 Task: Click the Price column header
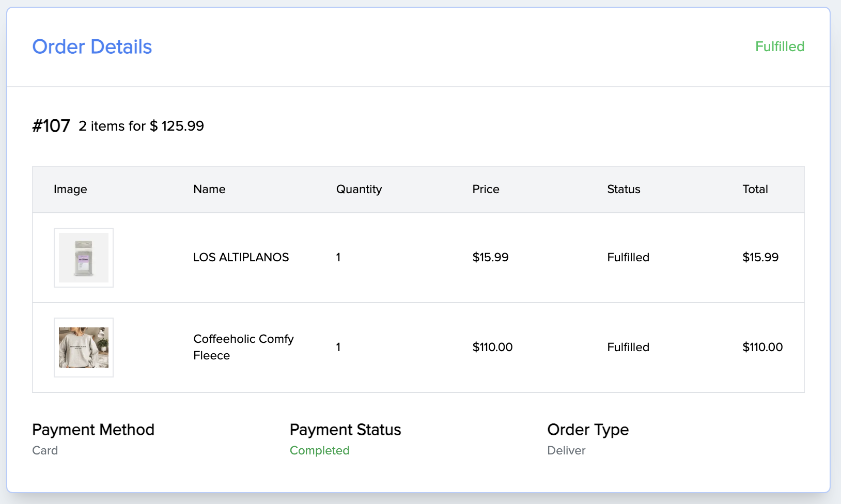pyautogui.click(x=486, y=190)
